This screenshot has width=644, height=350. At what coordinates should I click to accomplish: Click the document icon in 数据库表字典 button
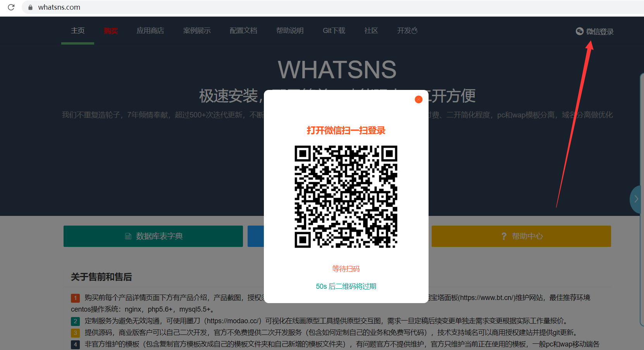pyautogui.click(x=128, y=236)
